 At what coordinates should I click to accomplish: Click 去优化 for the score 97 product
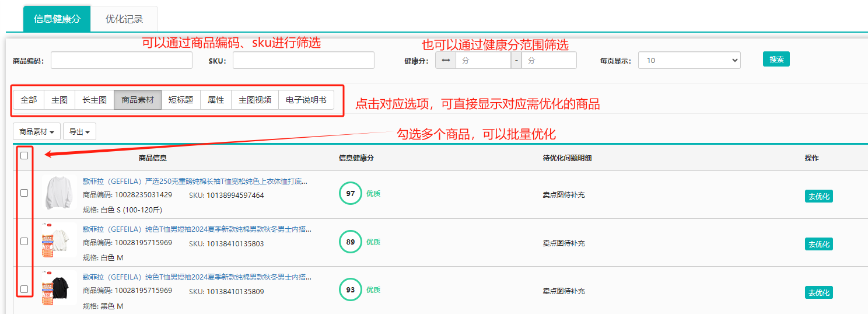tap(818, 196)
